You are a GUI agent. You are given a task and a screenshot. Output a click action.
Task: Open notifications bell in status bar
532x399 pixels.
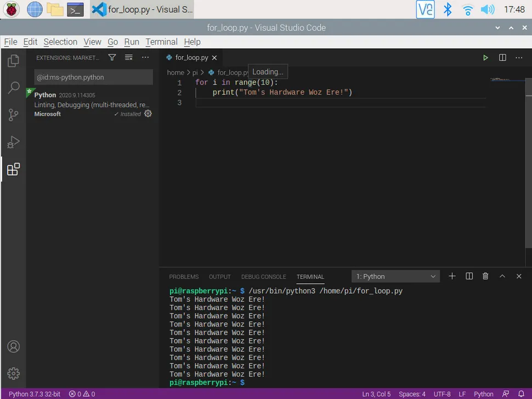click(x=522, y=394)
